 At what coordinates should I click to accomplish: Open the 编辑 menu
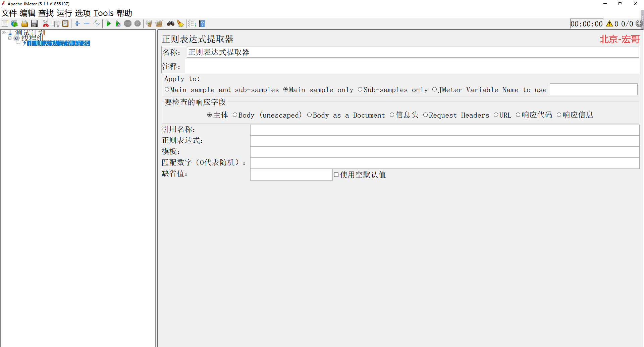click(x=28, y=13)
